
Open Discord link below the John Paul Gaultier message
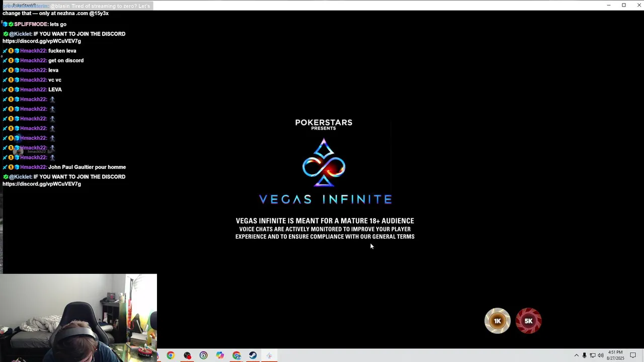click(x=42, y=184)
